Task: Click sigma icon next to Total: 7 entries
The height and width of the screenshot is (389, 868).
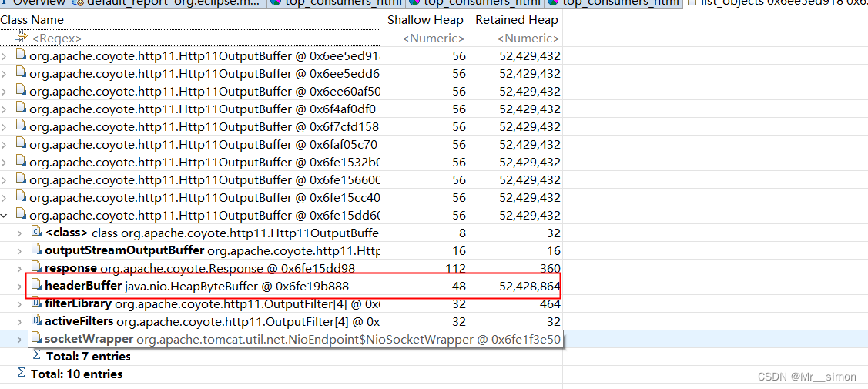Action: pyautogui.click(x=37, y=355)
